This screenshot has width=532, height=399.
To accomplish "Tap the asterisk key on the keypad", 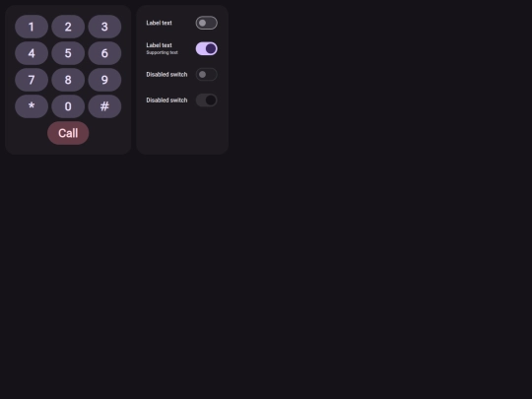I will pyautogui.click(x=32, y=106).
